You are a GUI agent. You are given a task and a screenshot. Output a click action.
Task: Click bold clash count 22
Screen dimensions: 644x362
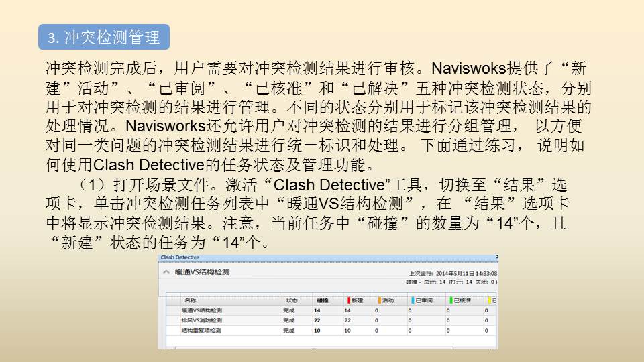pyautogui.click(x=317, y=320)
